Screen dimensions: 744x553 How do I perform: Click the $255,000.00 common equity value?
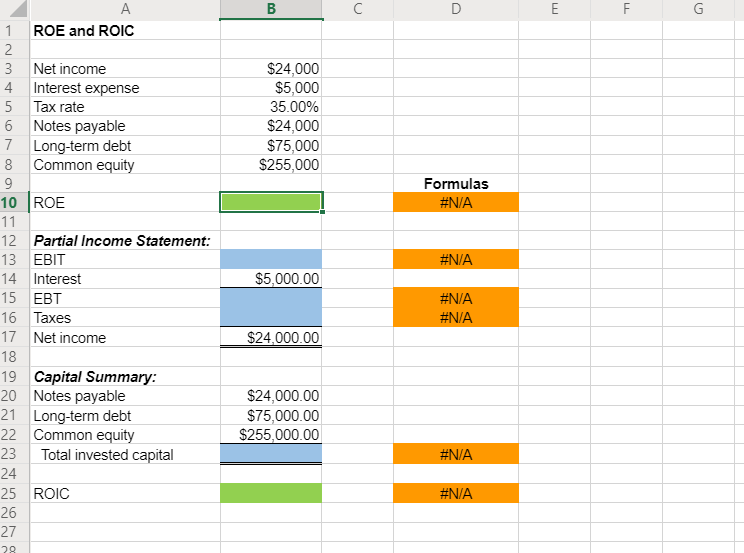(279, 435)
